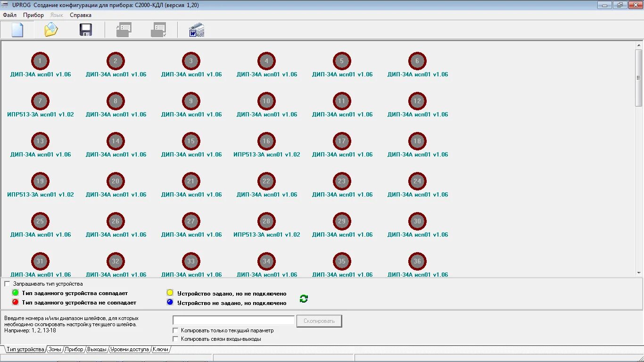The image size is (644, 362).
Task: Check 'Копировать связи входы-выходы'
Action: tap(176, 339)
